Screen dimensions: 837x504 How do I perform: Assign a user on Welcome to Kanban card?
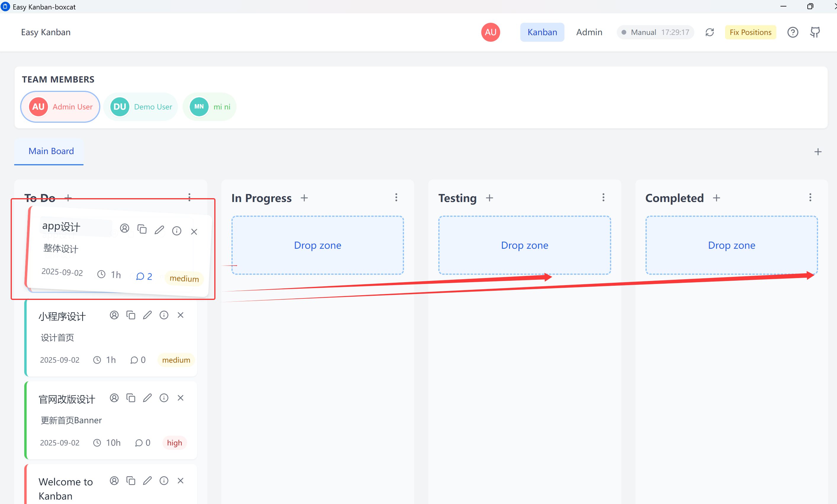[114, 481]
